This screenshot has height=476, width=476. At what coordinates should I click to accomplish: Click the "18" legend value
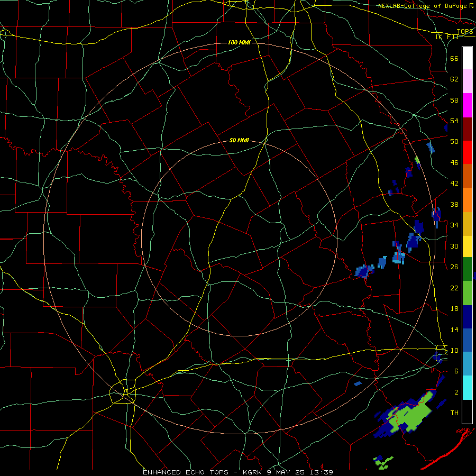[x=454, y=309]
